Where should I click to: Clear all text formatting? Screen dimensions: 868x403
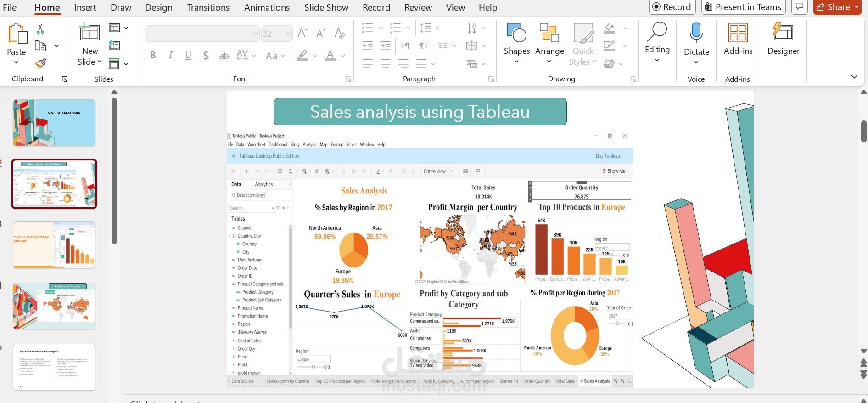click(340, 33)
